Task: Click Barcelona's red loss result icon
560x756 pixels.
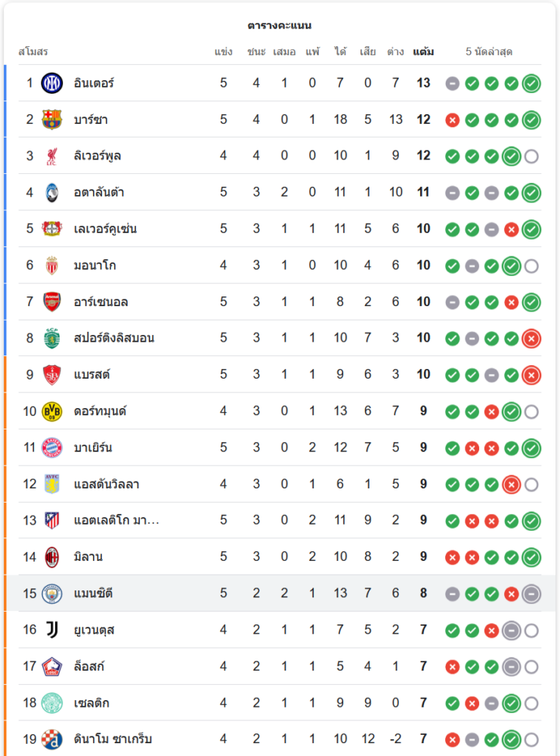Action: pyautogui.click(x=453, y=119)
